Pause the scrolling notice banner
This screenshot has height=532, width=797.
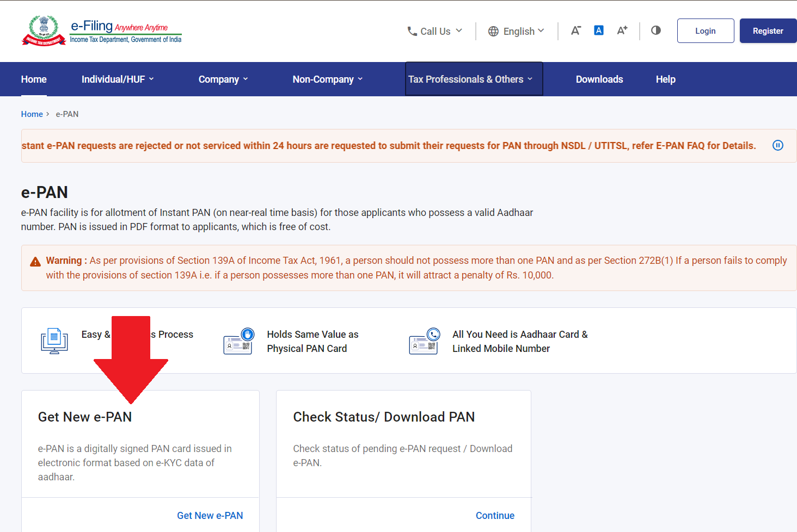point(777,145)
